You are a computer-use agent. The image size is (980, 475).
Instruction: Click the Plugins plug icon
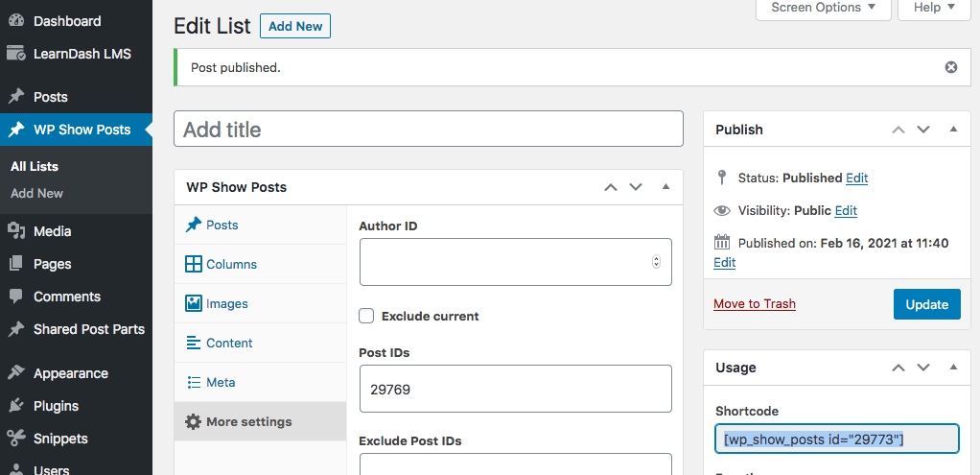(x=16, y=406)
